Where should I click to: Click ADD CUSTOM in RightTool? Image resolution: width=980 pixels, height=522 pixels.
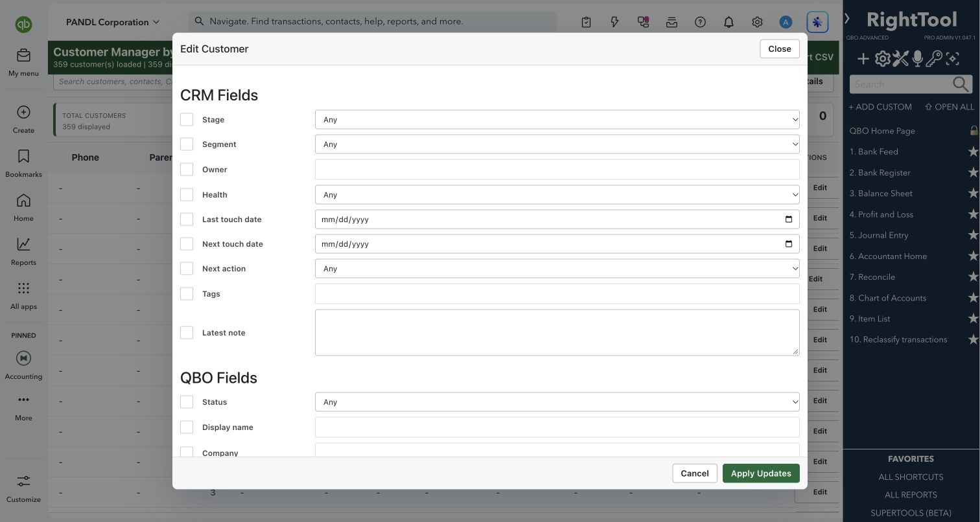(x=880, y=107)
